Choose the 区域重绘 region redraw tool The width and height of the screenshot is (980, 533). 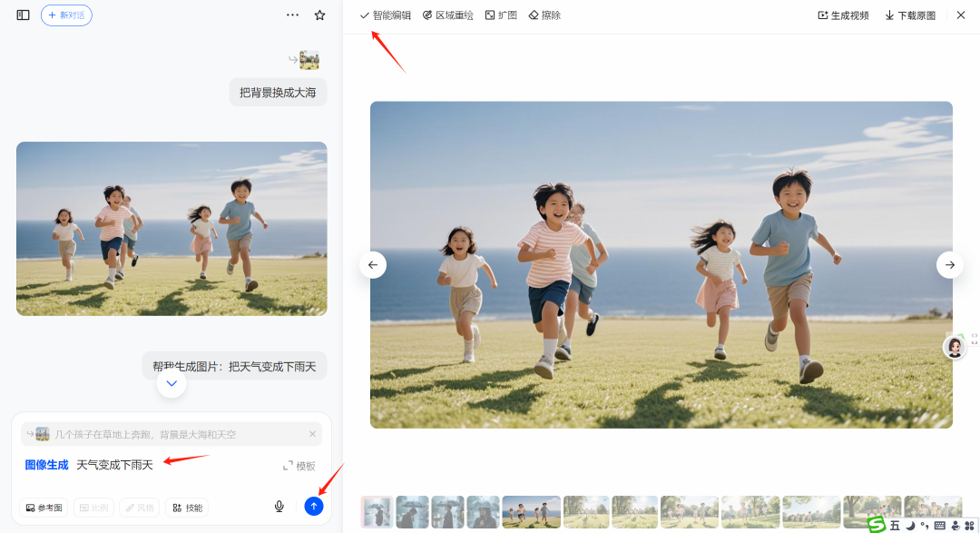pos(448,15)
